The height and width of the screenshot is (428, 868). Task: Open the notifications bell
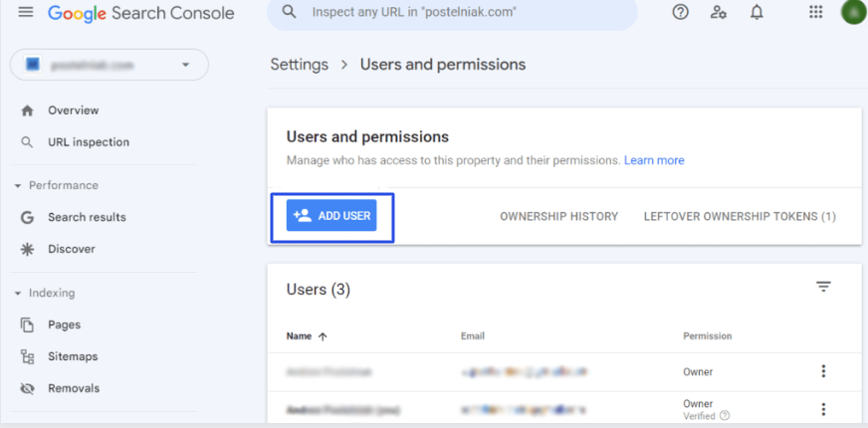coord(757,13)
